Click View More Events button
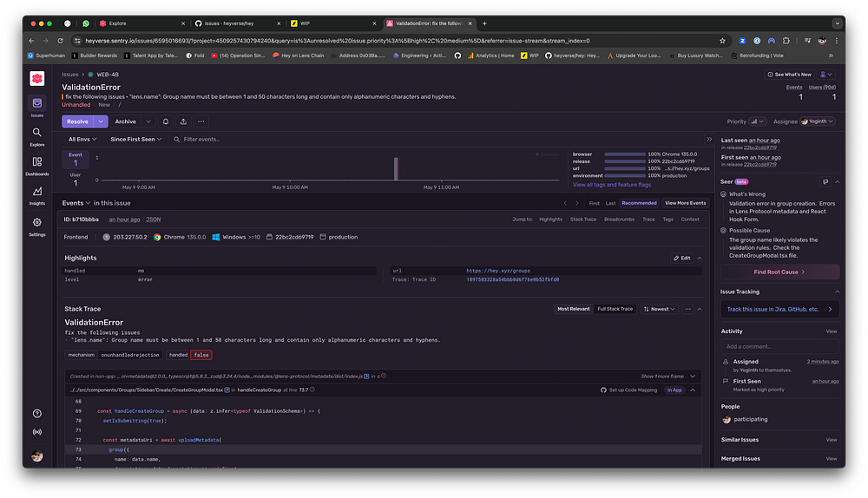 click(x=685, y=203)
